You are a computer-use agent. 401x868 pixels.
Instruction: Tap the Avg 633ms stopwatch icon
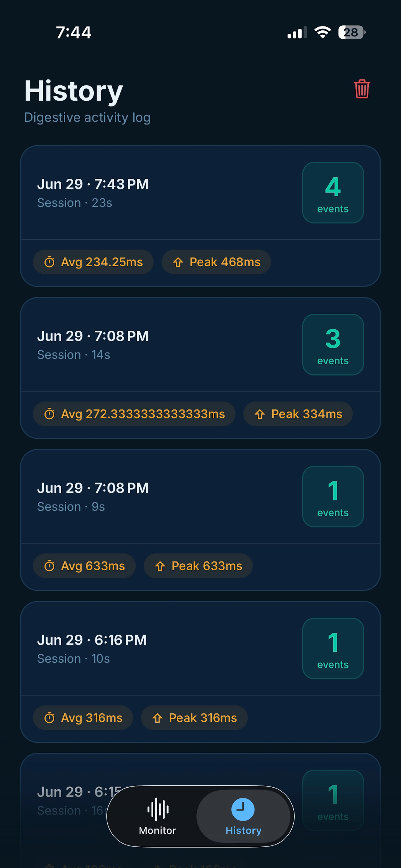pyautogui.click(x=49, y=566)
